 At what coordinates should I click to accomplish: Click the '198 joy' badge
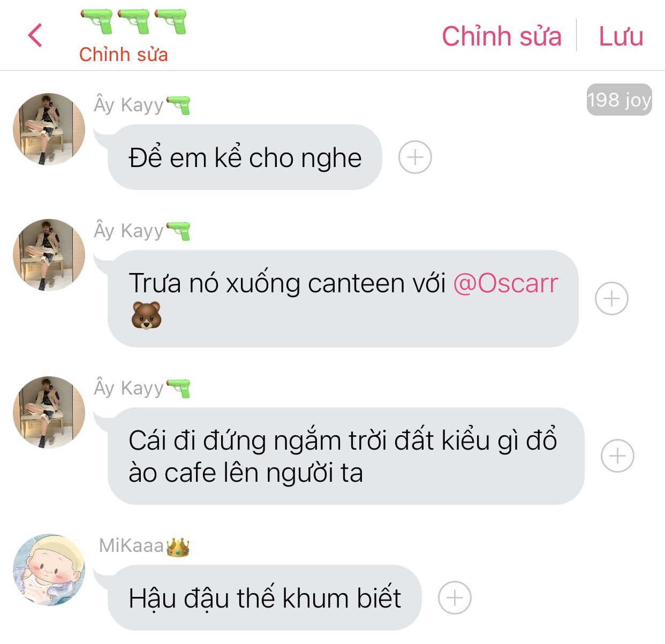tap(619, 100)
